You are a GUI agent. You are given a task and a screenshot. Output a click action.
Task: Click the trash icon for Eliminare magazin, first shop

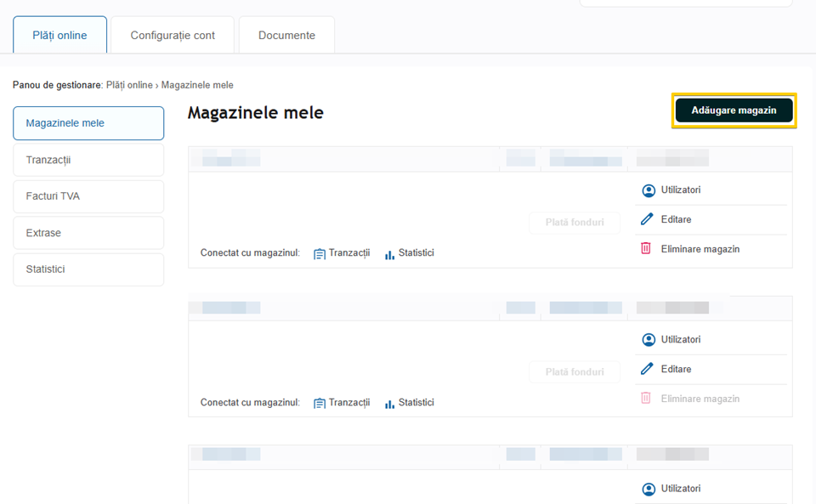coord(646,249)
